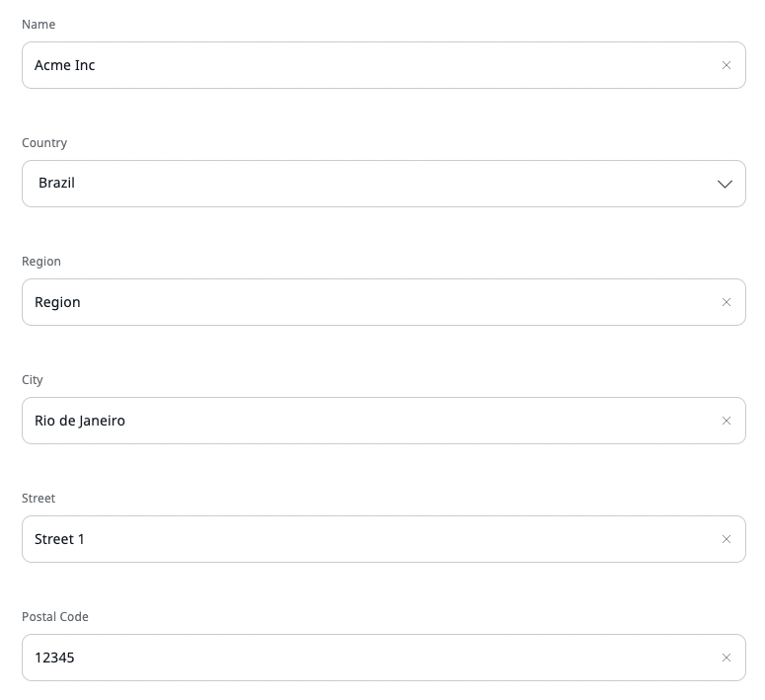Click the Brazil value in Country selector
765x700 pixels.
[57, 183]
